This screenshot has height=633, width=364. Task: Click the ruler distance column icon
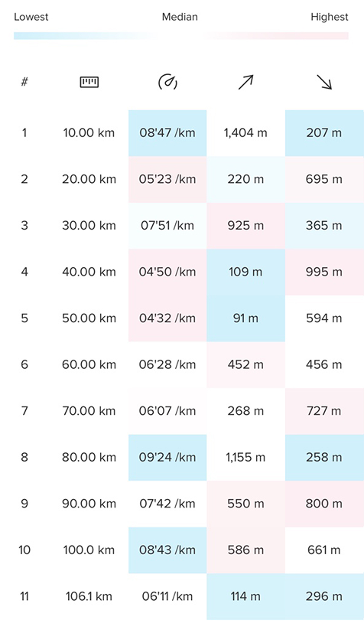tap(89, 83)
